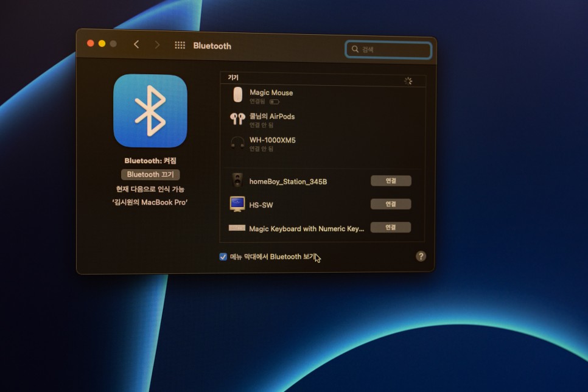Select the Magic Keyboard device icon
Image resolution: width=588 pixels, height=392 pixels.
(x=237, y=228)
